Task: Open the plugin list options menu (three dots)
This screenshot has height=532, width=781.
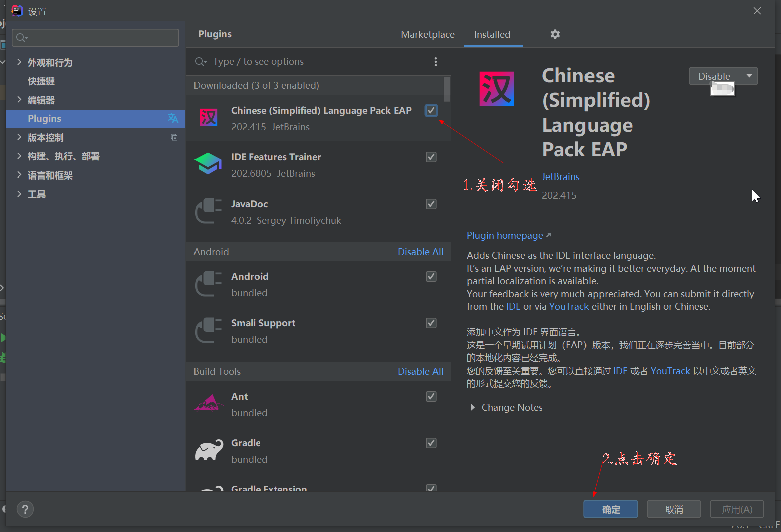Action: pos(435,62)
